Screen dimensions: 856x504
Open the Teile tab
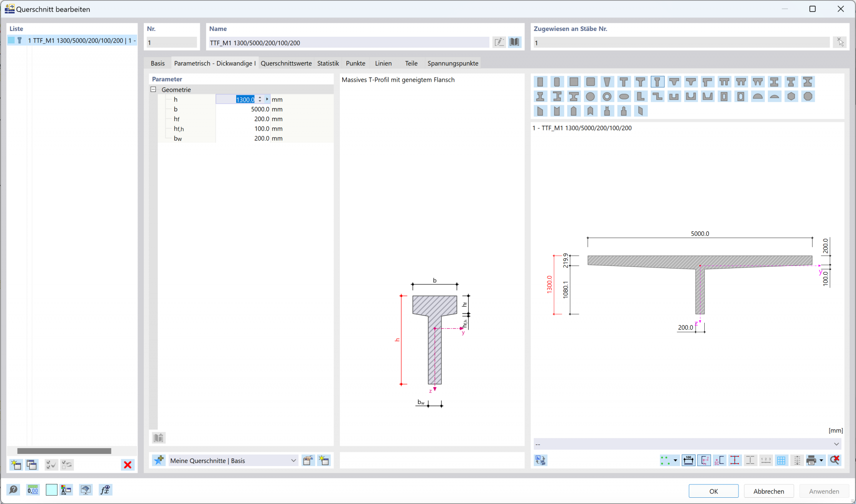[x=411, y=63]
